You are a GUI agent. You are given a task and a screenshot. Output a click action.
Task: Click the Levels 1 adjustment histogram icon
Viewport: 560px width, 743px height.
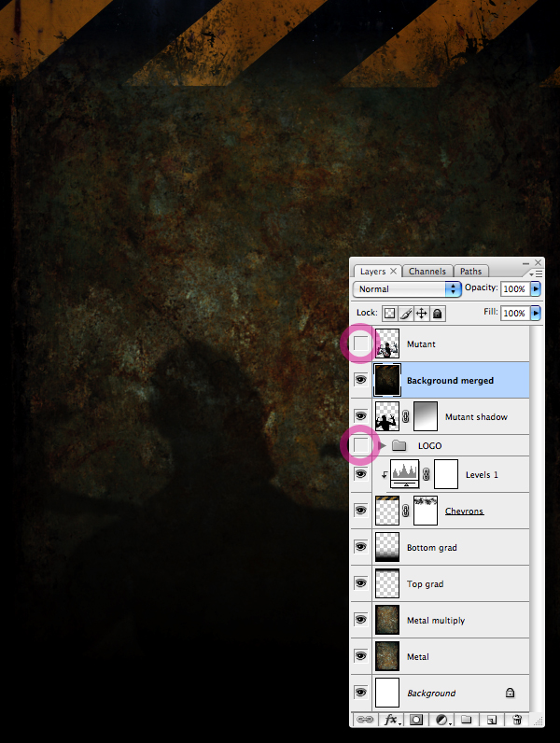[x=404, y=474]
